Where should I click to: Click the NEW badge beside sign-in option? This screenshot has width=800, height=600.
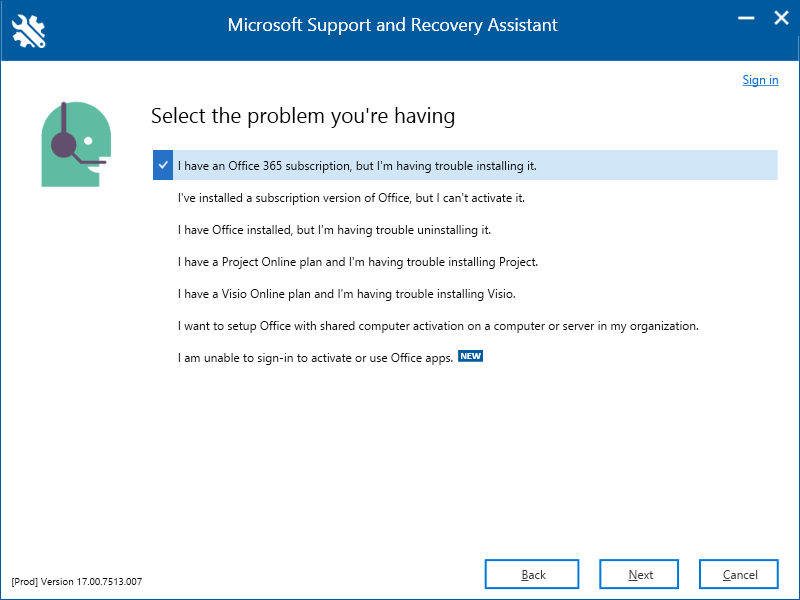click(x=470, y=356)
